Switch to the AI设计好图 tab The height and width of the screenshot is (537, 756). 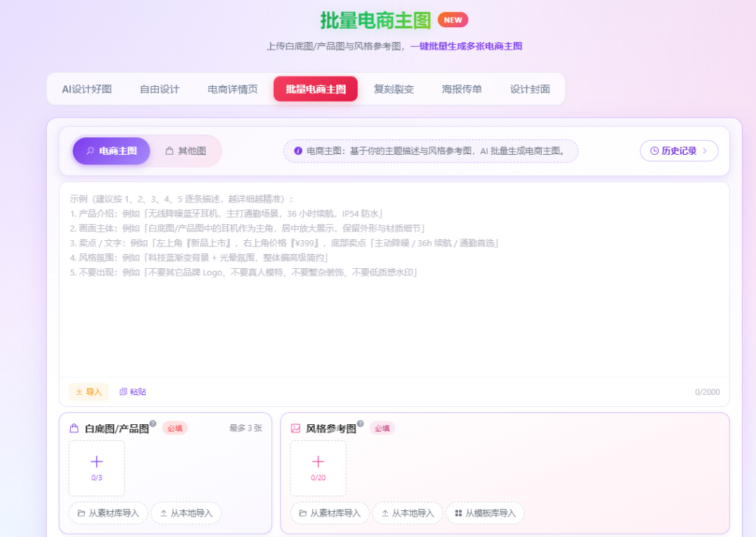pos(87,89)
